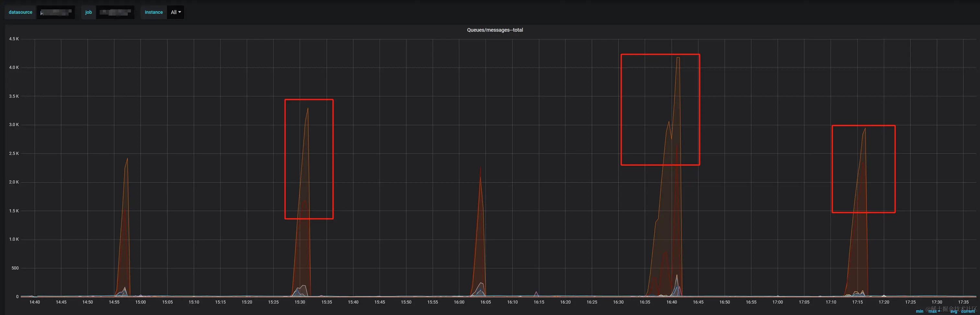
Task: Open the datasource variable dropdown
Action: tap(55, 12)
